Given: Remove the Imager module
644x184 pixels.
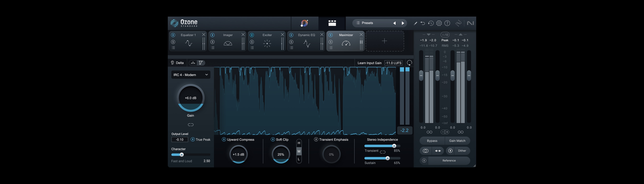Looking at the screenshot, I should coord(243,35).
